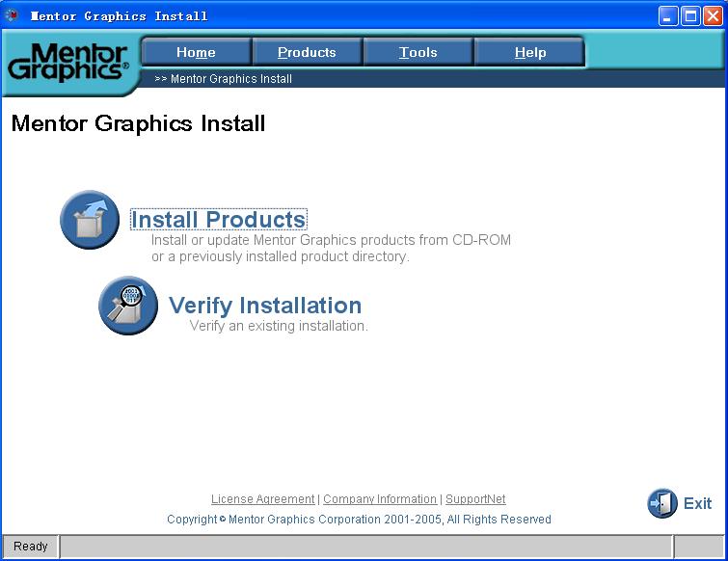
Task: Select the Install Products link
Action: tap(219, 220)
